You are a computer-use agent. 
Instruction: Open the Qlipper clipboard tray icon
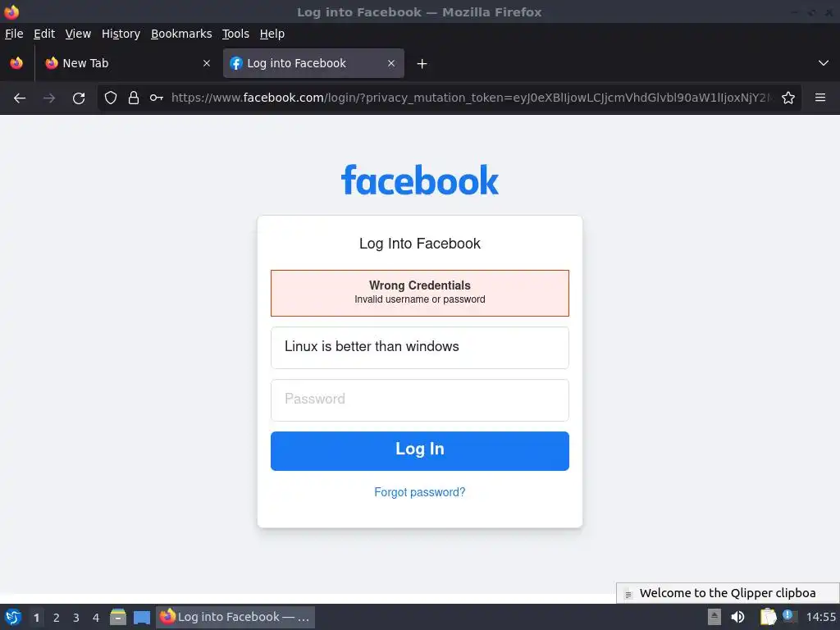tap(768, 617)
